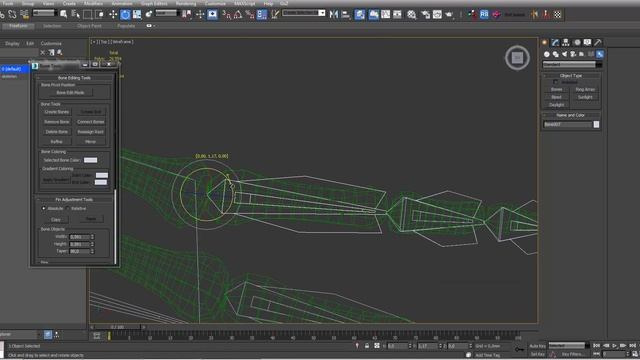Click the object color swatch beside the name field
Screen dimensions: 640x360
pos(596,124)
